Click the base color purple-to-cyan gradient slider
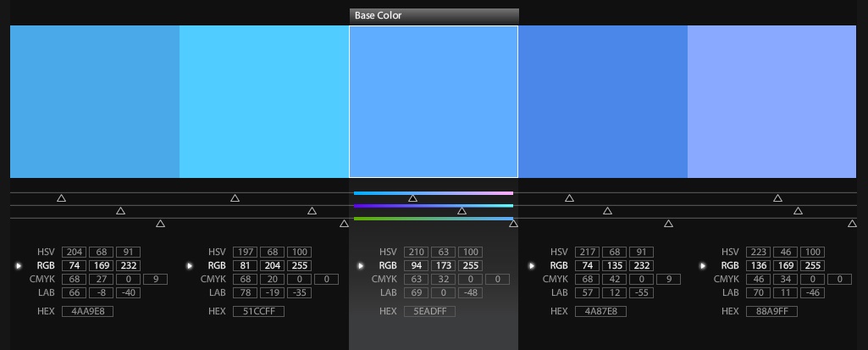This screenshot has width=868, height=350. pos(433,206)
